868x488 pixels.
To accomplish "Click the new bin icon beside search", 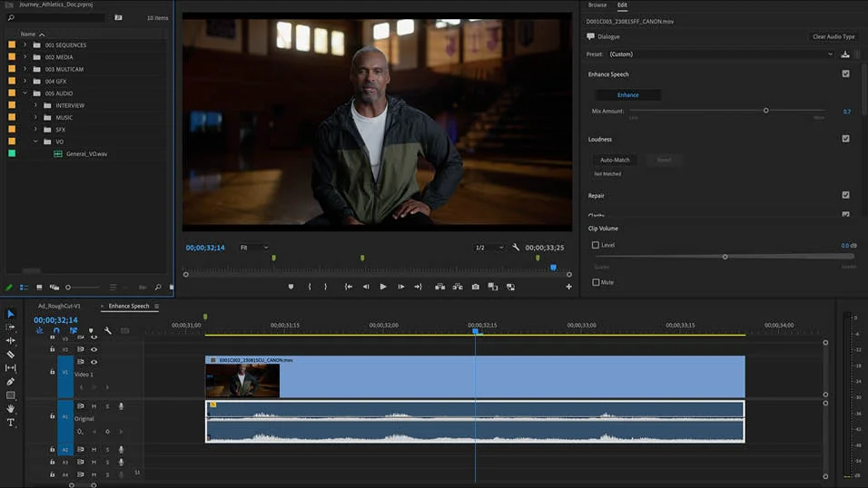I will pos(118,18).
